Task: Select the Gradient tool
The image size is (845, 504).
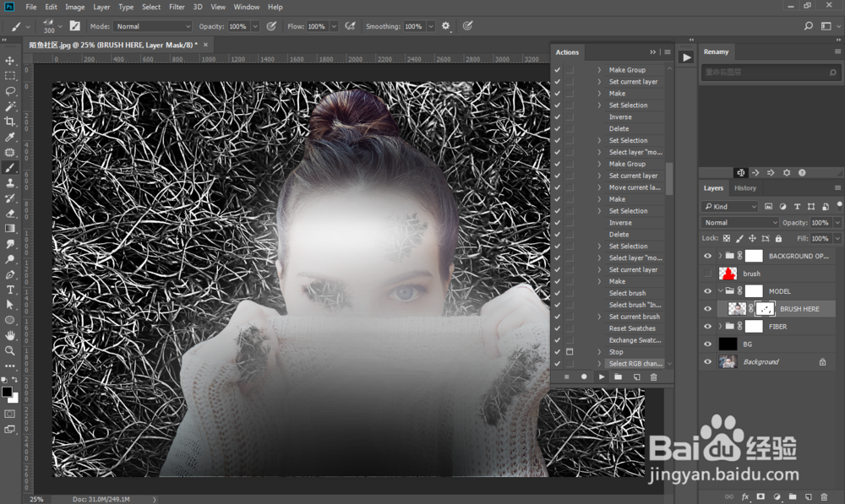Action: pos(9,229)
